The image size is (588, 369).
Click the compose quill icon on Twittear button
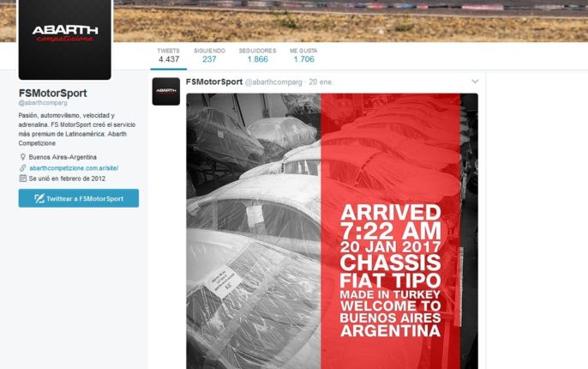click(x=39, y=198)
